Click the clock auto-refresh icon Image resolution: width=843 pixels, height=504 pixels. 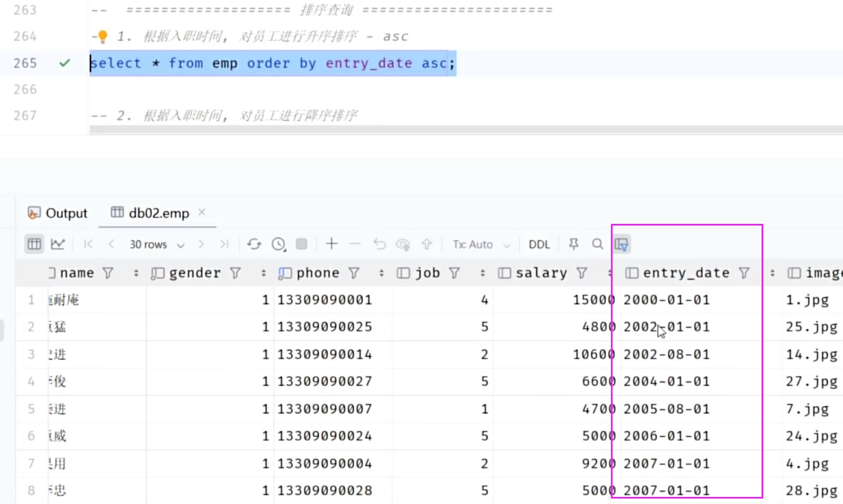278,244
